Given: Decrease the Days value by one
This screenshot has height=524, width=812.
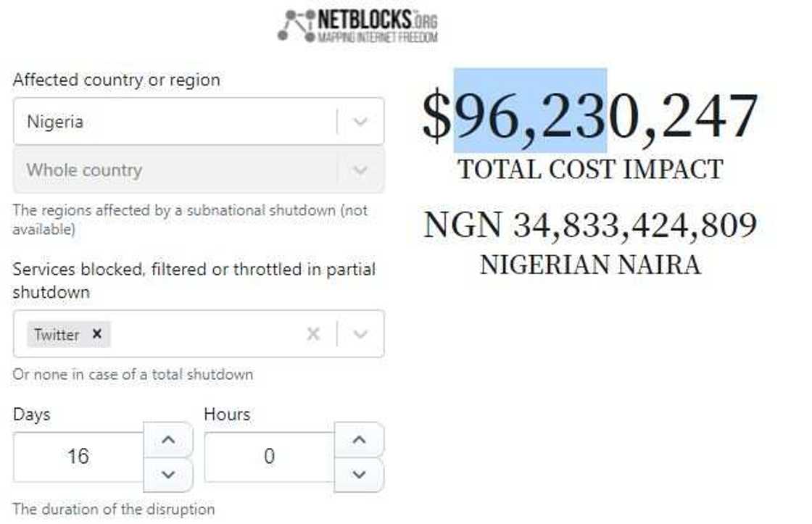Looking at the screenshot, I should pyautogui.click(x=168, y=475).
